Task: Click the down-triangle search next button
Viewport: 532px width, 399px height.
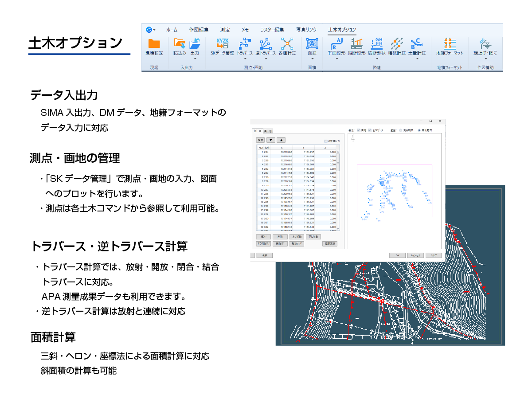Action: coord(270,140)
